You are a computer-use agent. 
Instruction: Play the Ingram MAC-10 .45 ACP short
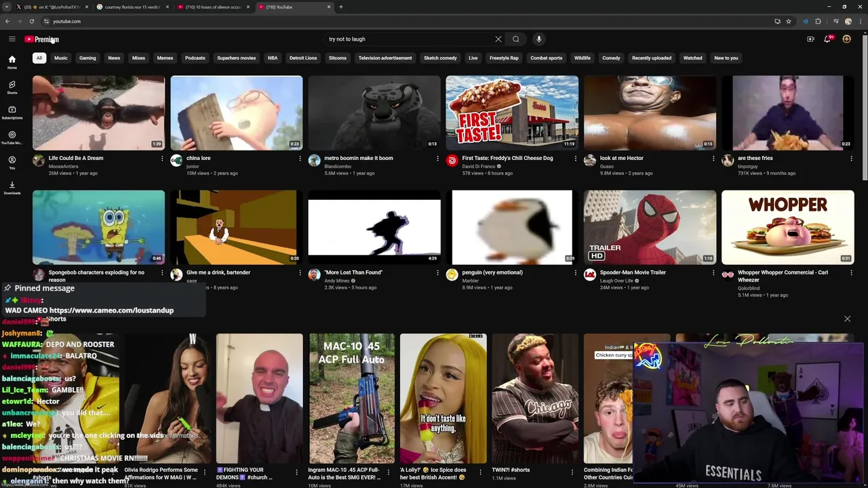point(351,399)
